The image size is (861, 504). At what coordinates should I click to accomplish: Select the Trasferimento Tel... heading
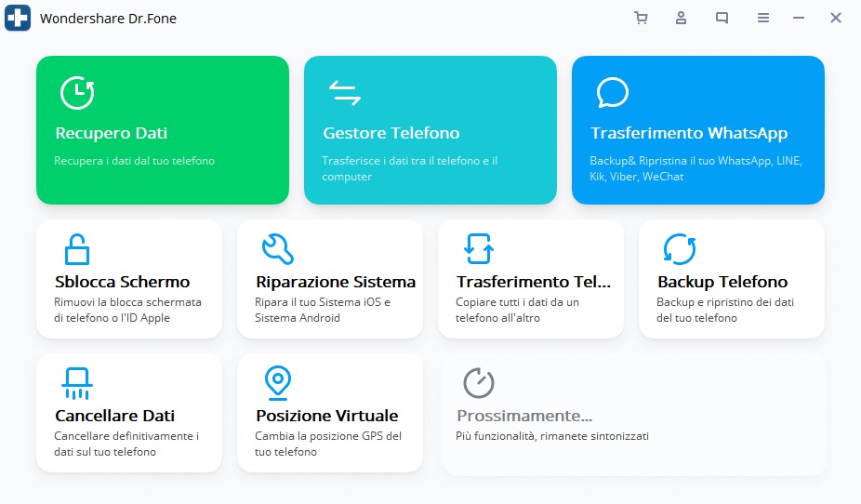pyautogui.click(x=534, y=282)
